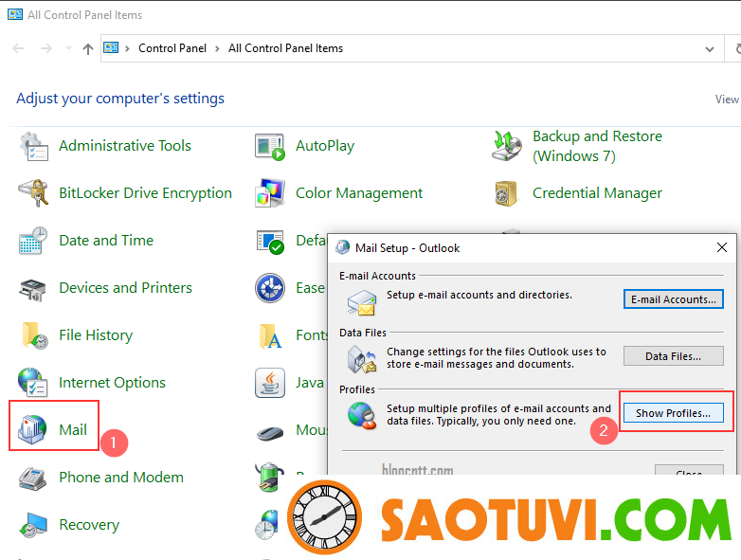Open Backup and Restore (Windows 7) link

597,146
